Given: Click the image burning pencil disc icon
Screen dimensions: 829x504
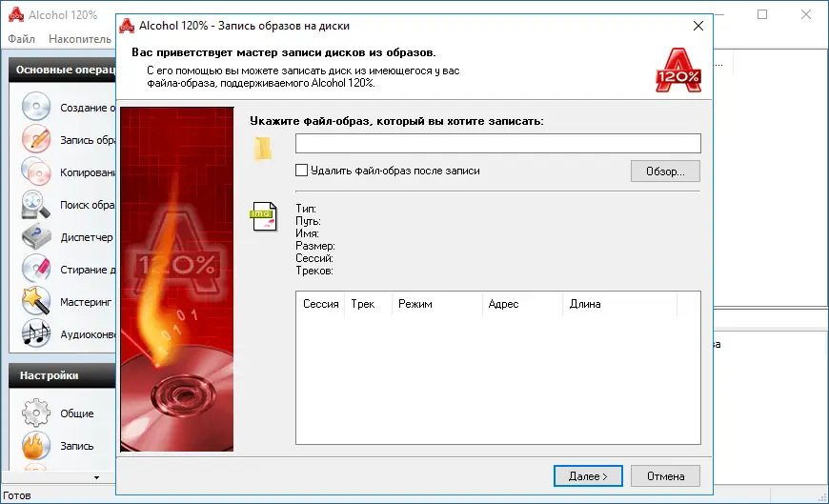Looking at the screenshot, I should pyautogui.click(x=36, y=139).
